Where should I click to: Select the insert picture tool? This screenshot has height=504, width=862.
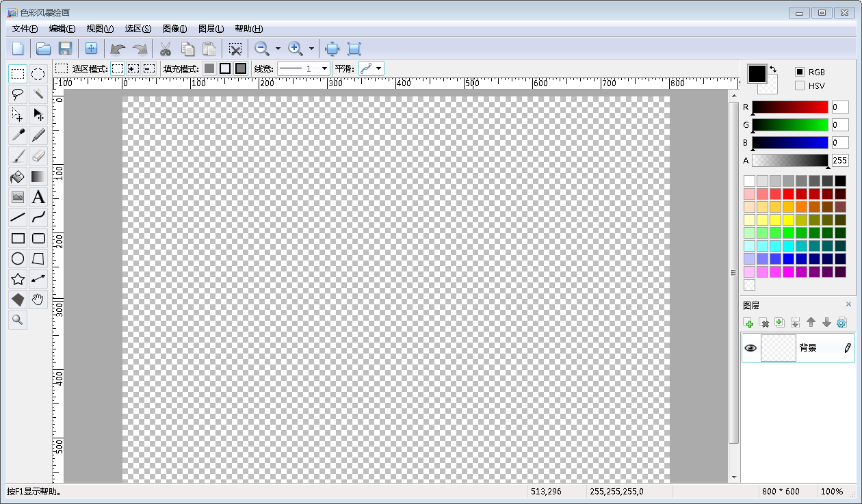18,197
